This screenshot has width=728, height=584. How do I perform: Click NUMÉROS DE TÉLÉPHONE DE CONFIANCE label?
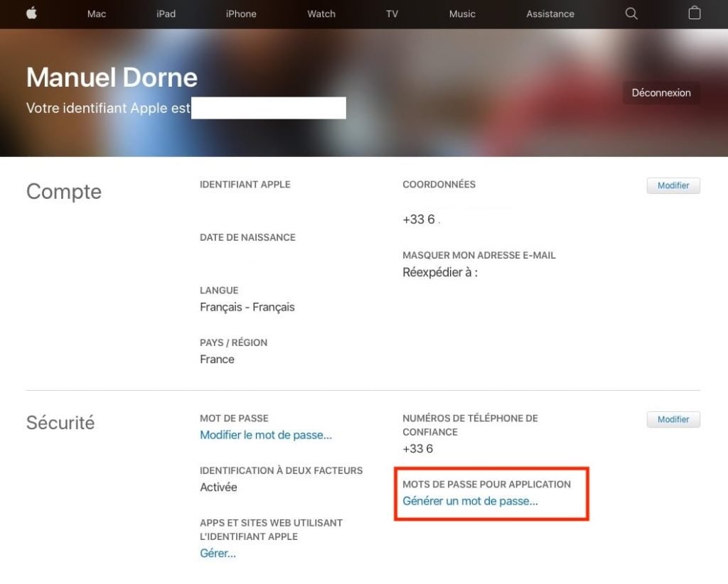pyautogui.click(x=470, y=425)
